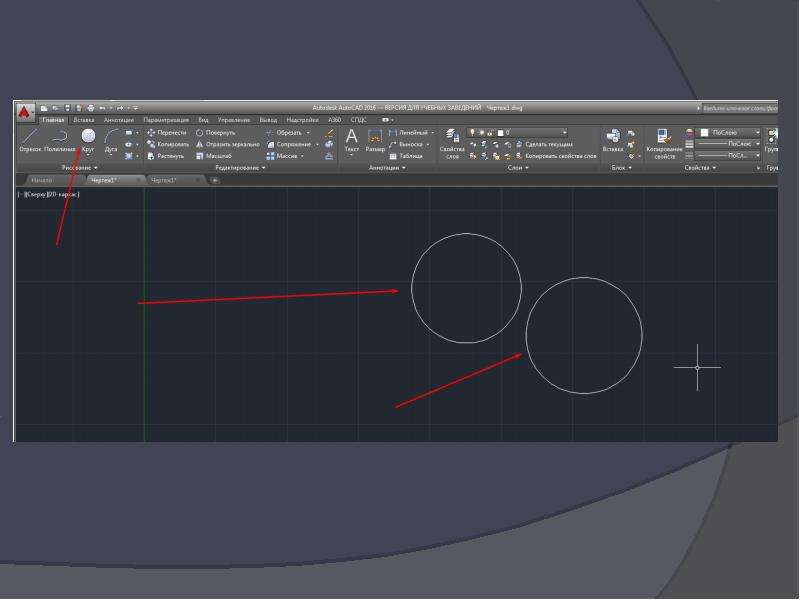The image size is (800, 600).
Task: Click the Копировать copy button
Action: [x=168, y=144]
